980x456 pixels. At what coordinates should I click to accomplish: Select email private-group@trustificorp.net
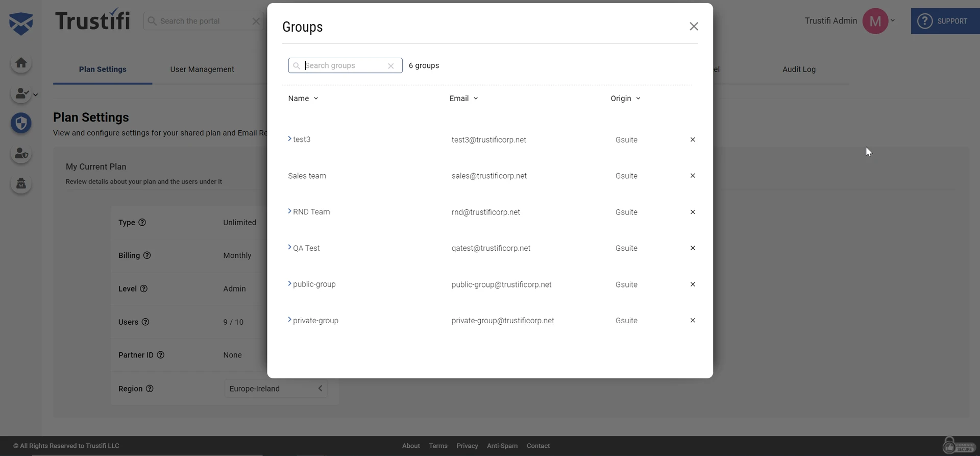tap(503, 321)
